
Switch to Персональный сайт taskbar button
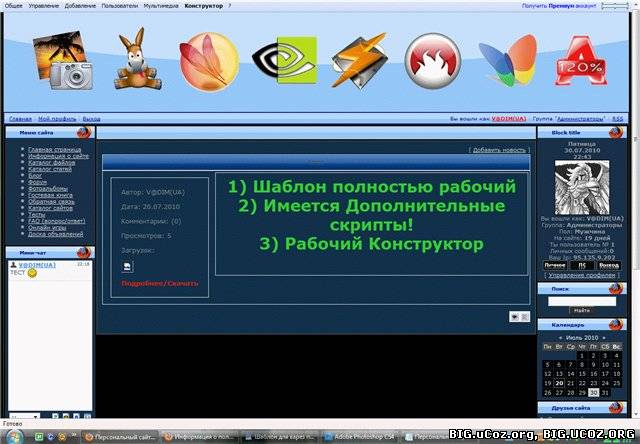[119, 437]
